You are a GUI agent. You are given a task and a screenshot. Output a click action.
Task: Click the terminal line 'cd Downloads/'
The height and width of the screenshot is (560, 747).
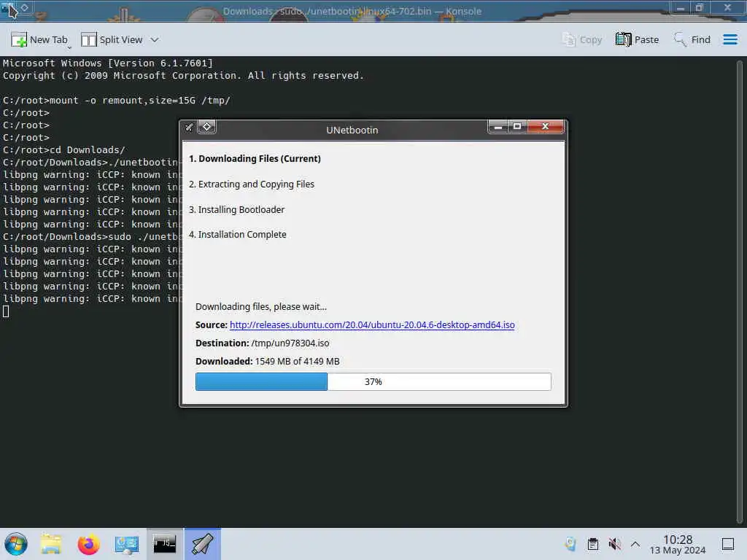coord(64,150)
